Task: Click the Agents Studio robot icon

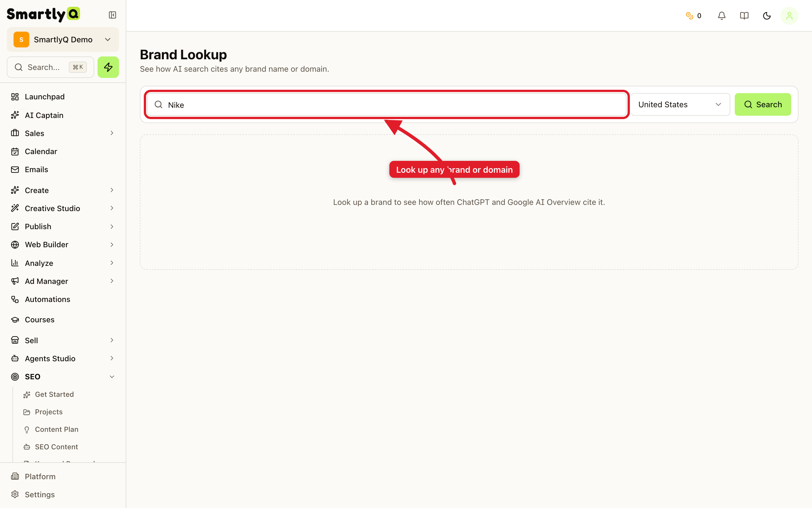Action: (15, 358)
